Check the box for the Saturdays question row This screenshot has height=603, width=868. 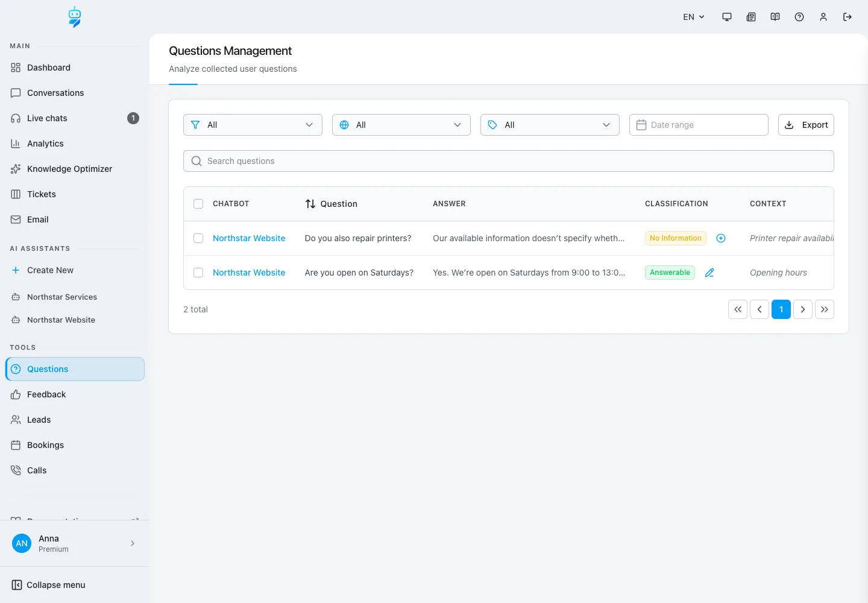198,273
